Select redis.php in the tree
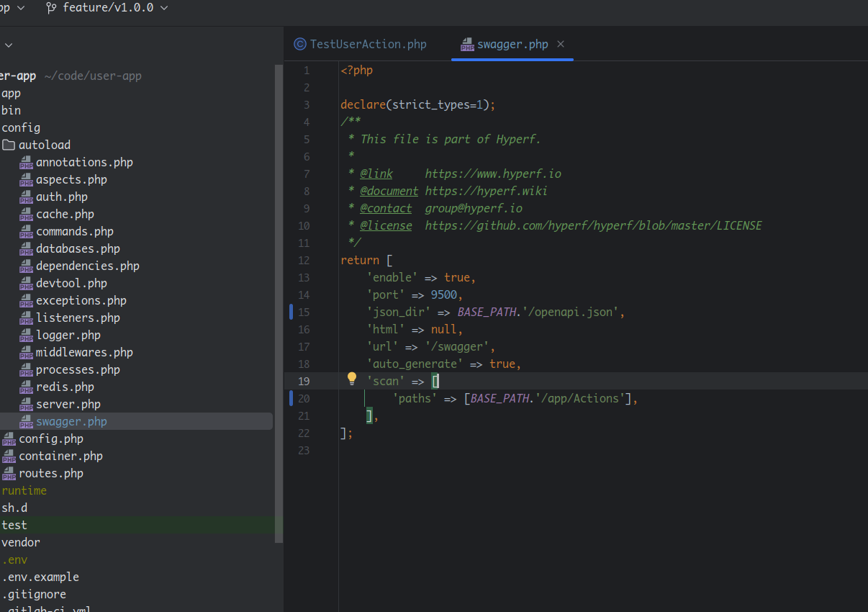The width and height of the screenshot is (868, 612). (65, 387)
